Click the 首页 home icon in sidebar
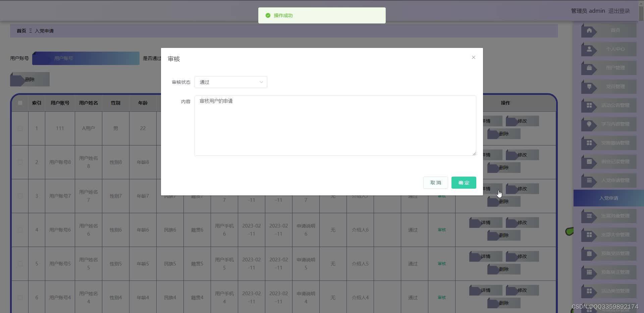 click(589, 30)
